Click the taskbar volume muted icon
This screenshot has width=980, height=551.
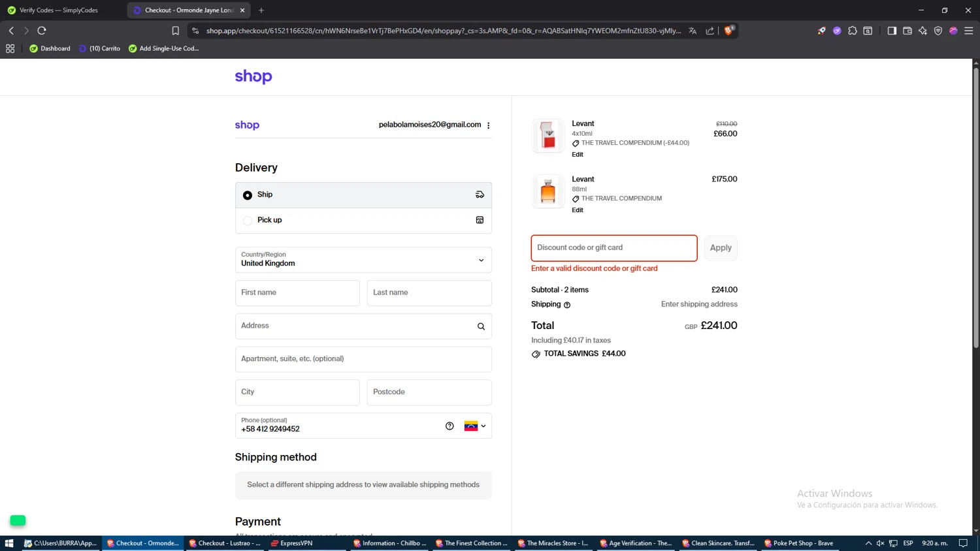point(880,543)
